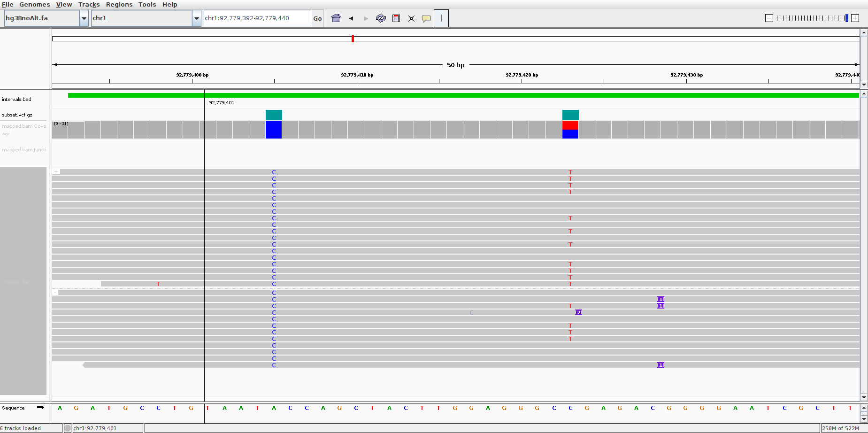The image size is (868, 433).
Task: Click the red chromosome ideogram position marker
Action: pos(353,39)
